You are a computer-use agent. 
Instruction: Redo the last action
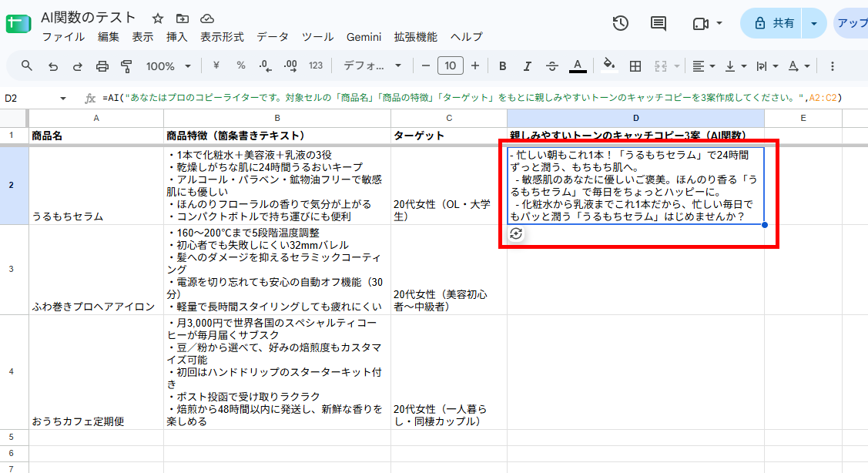click(78, 66)
